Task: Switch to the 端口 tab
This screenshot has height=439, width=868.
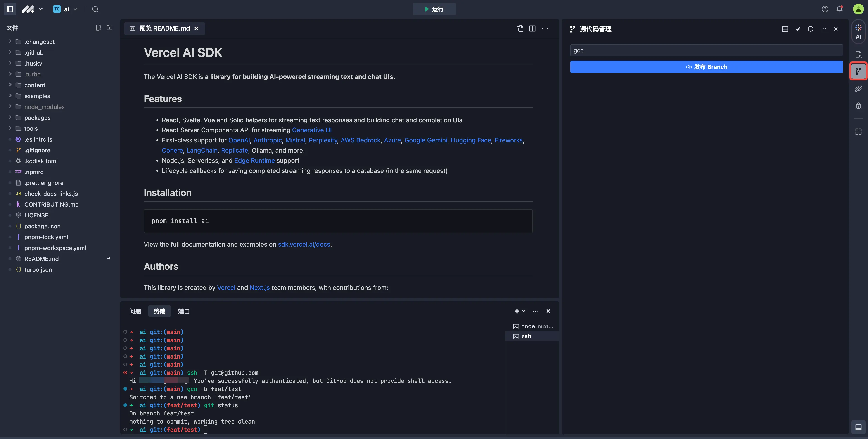Action: point(184,311)
